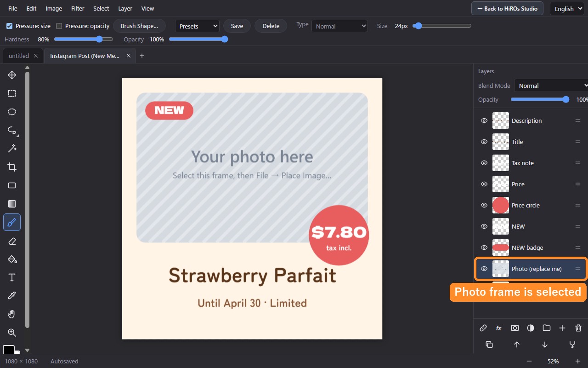
Task: Select the Eyedropper tool
Action: (12, 296)
